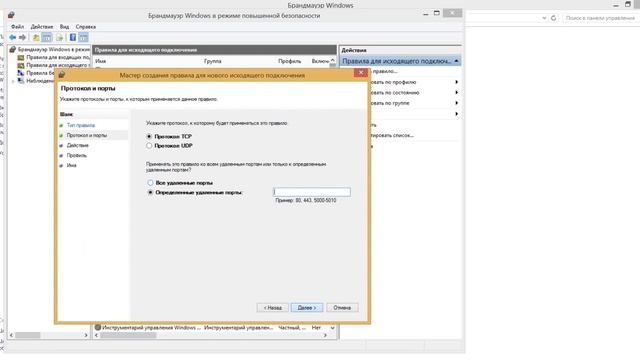Close the rule creation wizard dialog

[361, 73]
